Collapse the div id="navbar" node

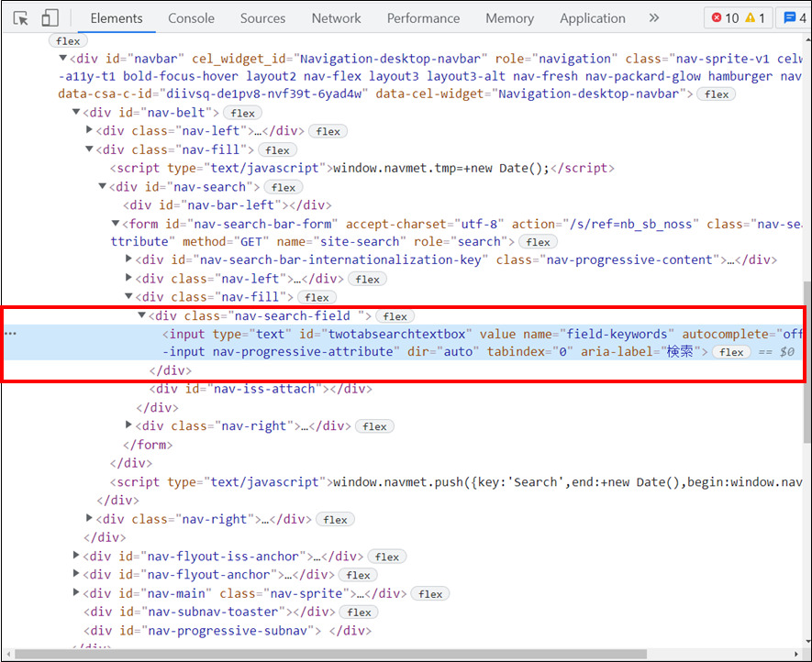pyautogui.click(x=63, y=58)
